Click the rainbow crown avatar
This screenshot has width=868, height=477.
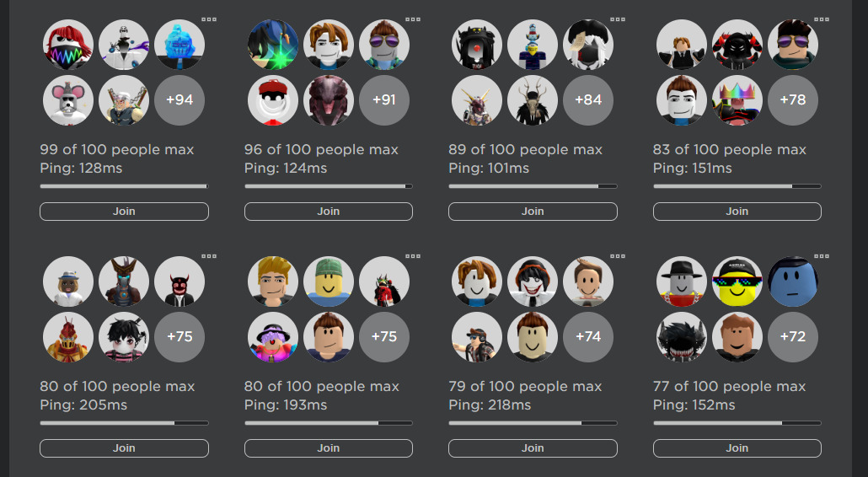point(737,100)
